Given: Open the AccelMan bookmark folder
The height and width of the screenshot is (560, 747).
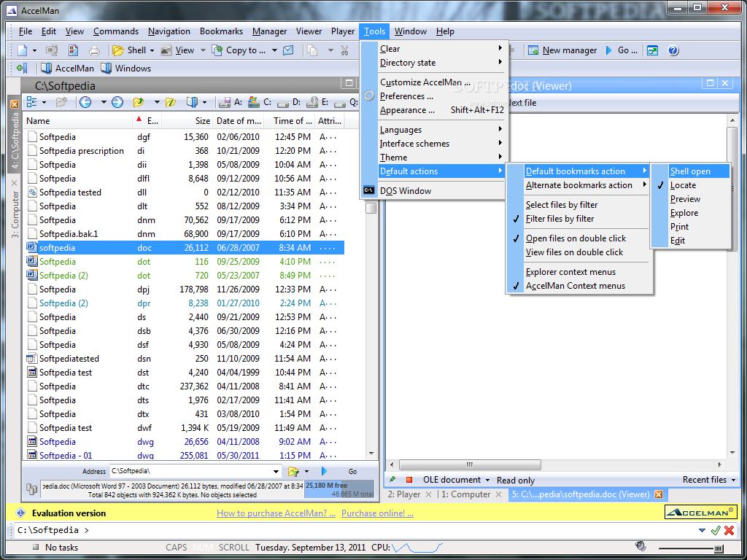Looking at the screenshot, I should tap(67, 68).
